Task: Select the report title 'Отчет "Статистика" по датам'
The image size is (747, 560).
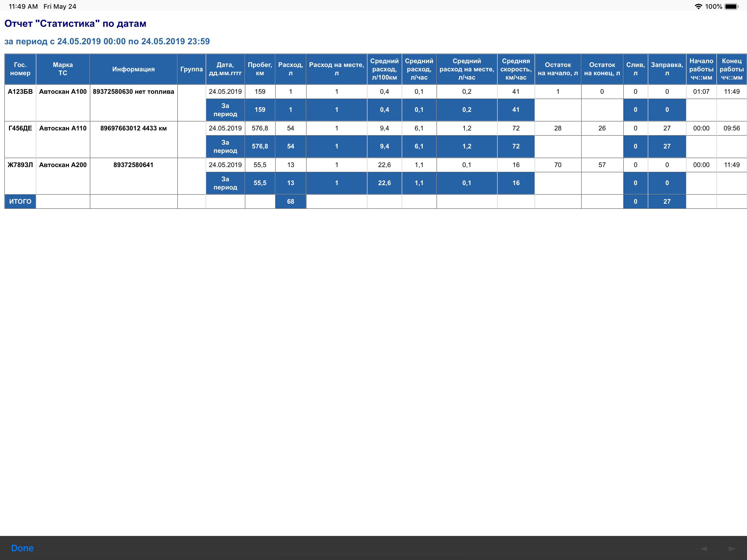Action: [x=75, y=24]
